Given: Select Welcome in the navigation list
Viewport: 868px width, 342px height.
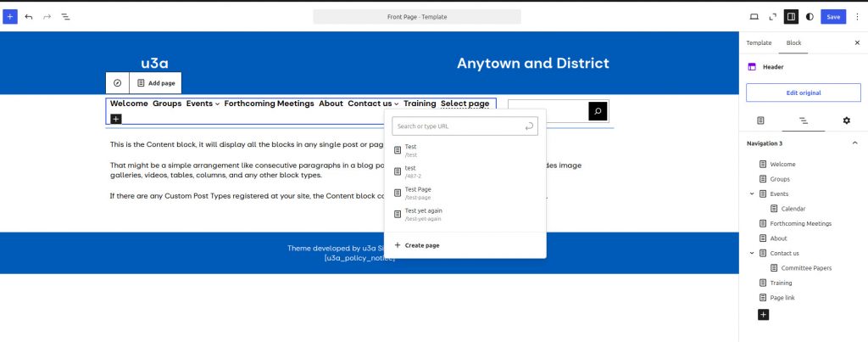Looking at the screenshot, I should click(x=782, y=164).
